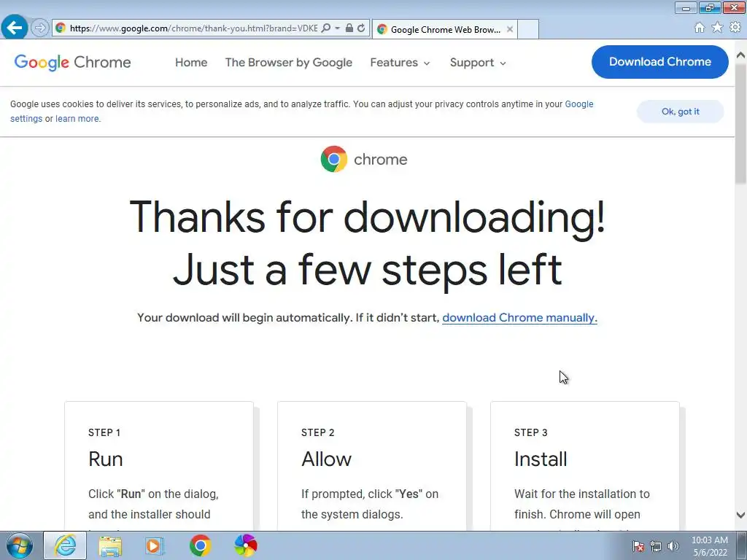Refresh the page with the reload icon

tap(361, 28)
